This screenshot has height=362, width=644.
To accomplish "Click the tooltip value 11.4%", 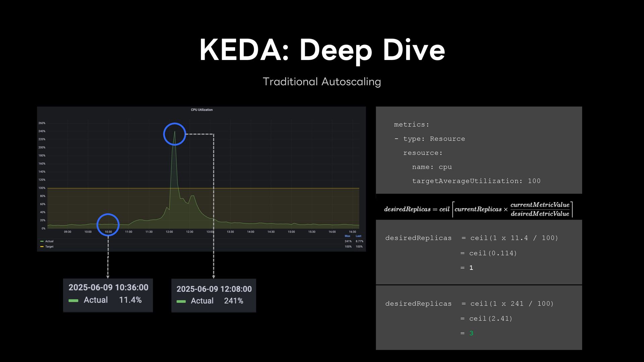I will click(x=130, y=300).
